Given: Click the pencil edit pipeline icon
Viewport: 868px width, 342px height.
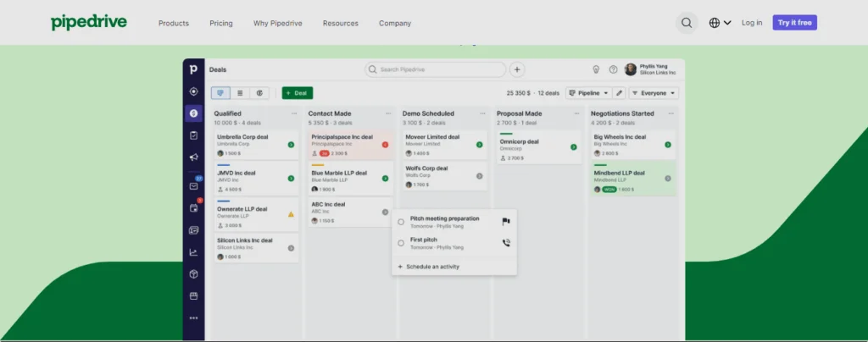Looking at the screenshot, I should tap(619, 93).
